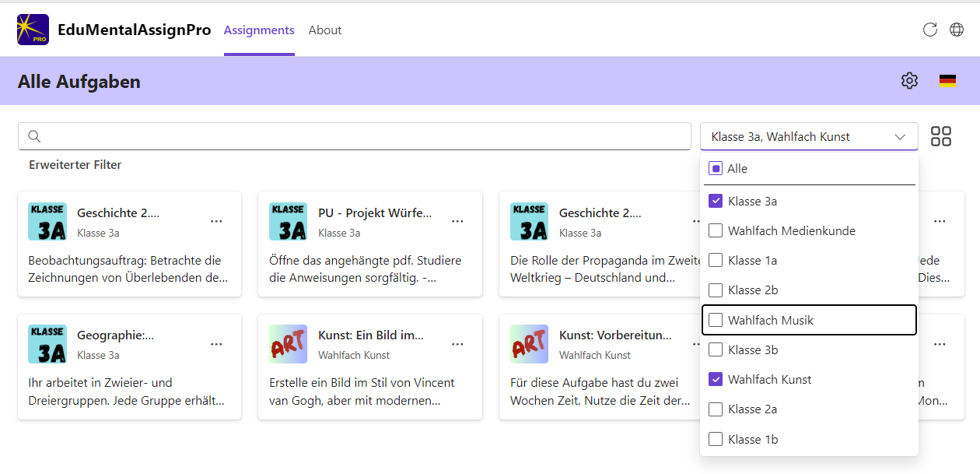This screenshot has width=980, height=474.
Task: Uncheck the Wahlfach Kunst checkbox
Action: tap(716, 380)
